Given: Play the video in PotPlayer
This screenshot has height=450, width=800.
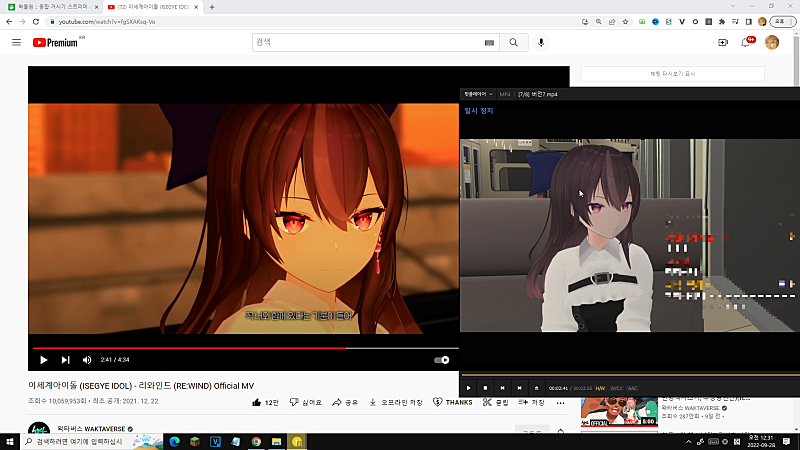Looking at the screenshot, I should (x=468, y=388).
